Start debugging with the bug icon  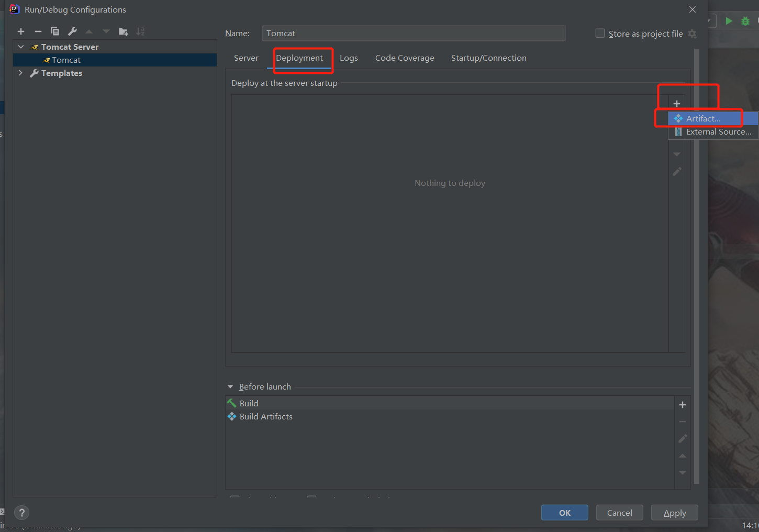coord(745,21)
